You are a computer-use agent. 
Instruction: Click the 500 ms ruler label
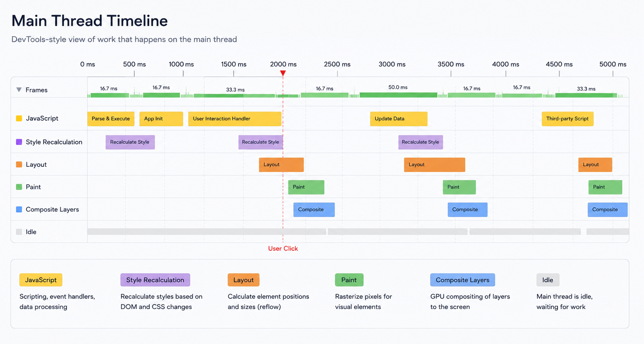click(x=134, y=64)
